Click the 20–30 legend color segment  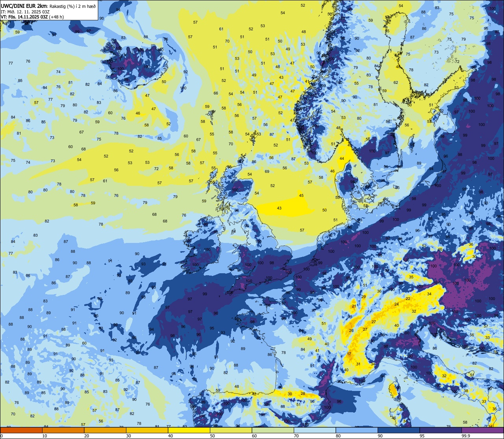pyautogui.click(x=105, y=430)
